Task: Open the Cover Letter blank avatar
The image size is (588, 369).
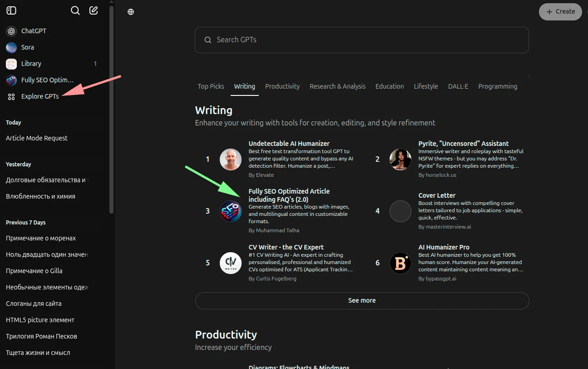Action: (400, 211)
